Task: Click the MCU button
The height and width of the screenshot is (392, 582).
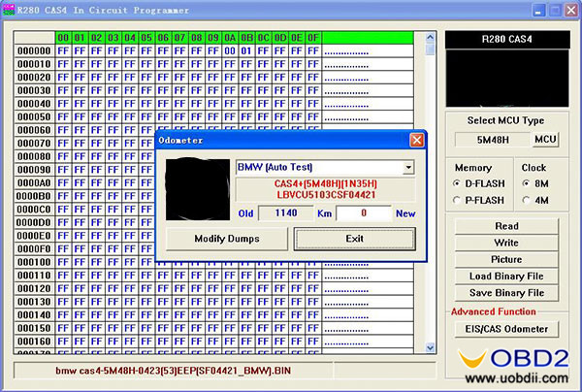Action: coord(546,140)
